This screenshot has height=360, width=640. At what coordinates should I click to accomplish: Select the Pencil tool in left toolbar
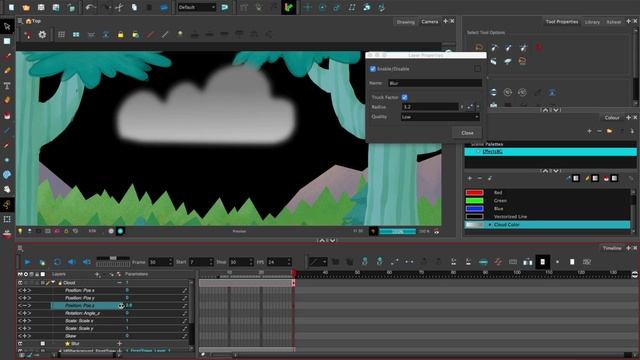[7, 71]
